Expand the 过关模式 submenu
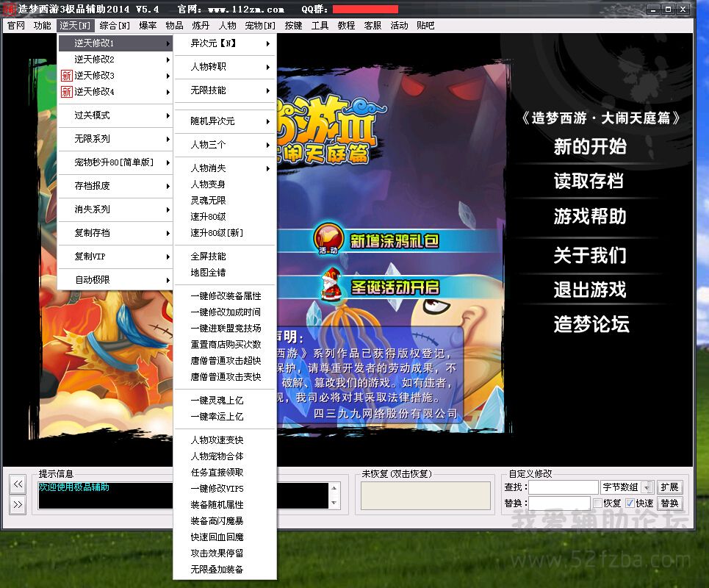Image resolution: width=709 pixels, height=588 pixels. pos(115,115)
